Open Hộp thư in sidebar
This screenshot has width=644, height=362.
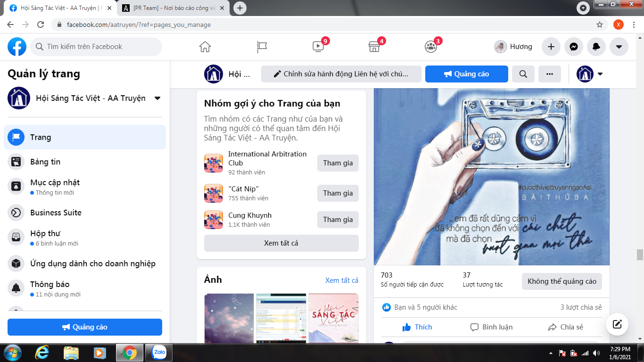pos(85,238)
